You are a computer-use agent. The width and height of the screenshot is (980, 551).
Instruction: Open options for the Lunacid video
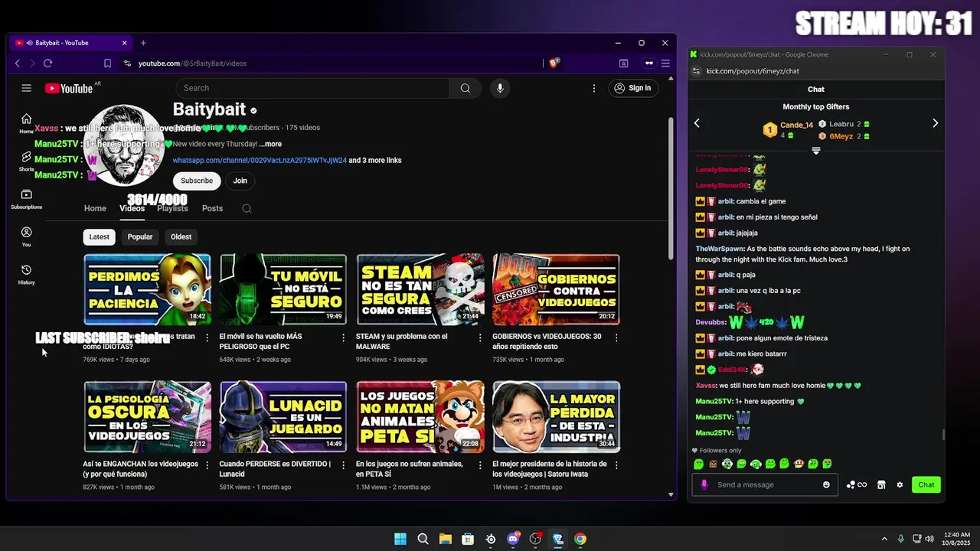343,465
